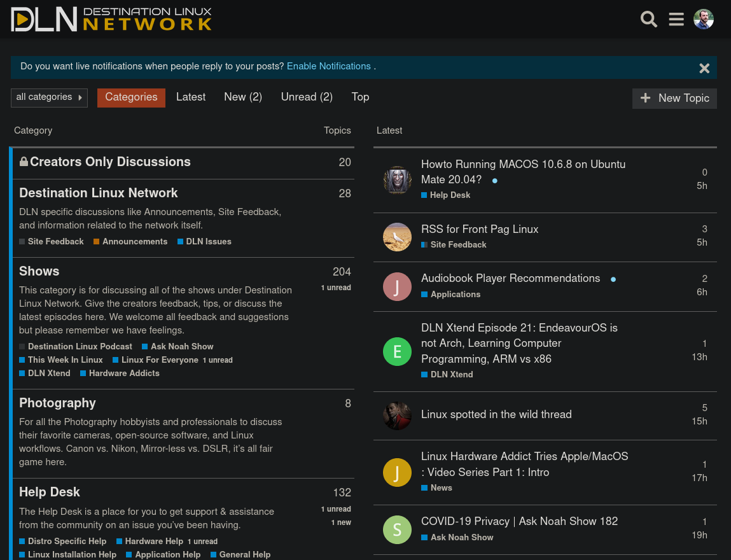The width and height of the screenshot is (731, 560).
Task: Open the Photography category
Action: pyautogui.click(x=57, y=403)
